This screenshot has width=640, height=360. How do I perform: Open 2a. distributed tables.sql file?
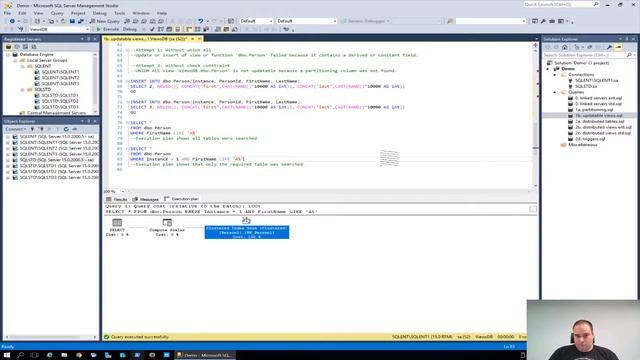point(599,121)
